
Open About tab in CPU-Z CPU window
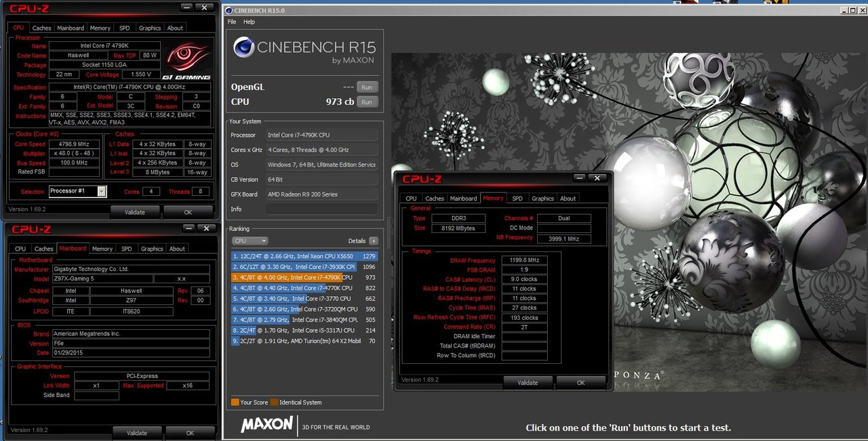click(x=175, y=28)
